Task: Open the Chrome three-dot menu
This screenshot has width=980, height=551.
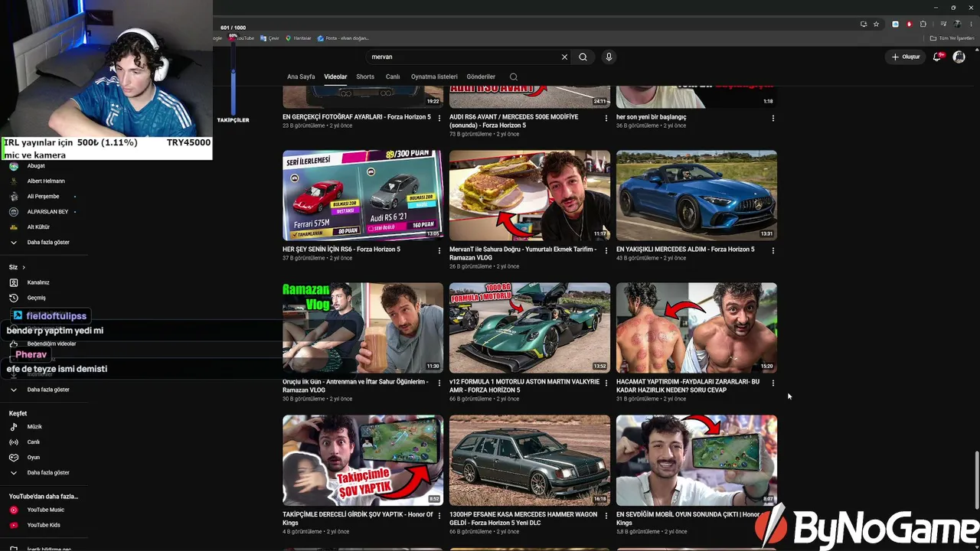Action: coord(970,24)
